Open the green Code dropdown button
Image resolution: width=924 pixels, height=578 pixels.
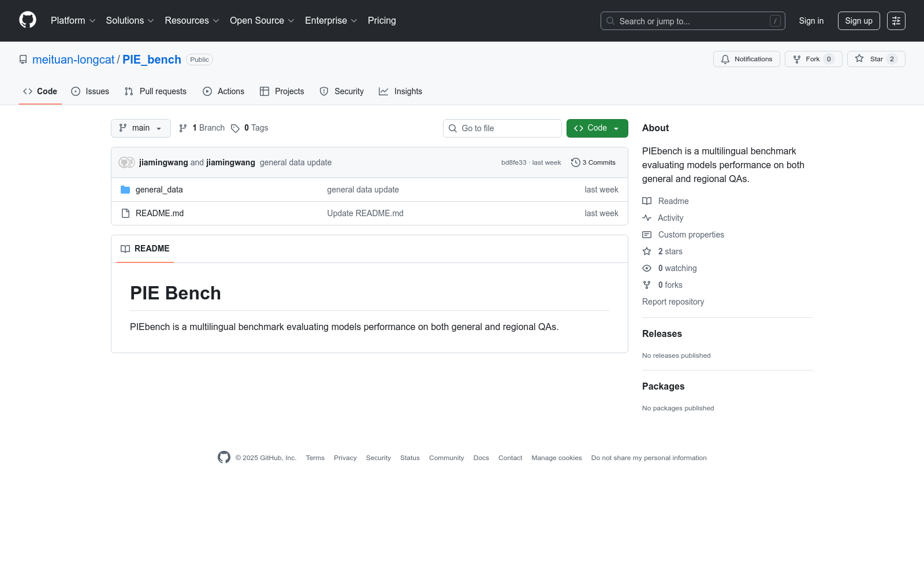[597, 128]
